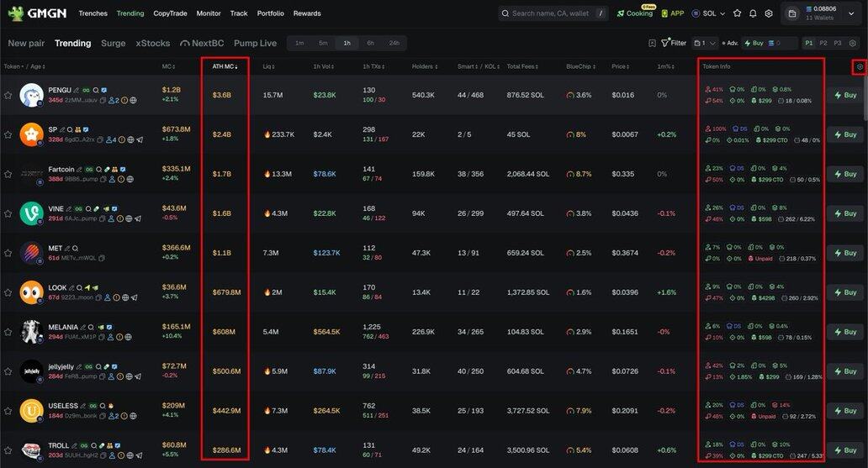The height and width of the screenshot is (468, 868).
Task: Star the Fartcoin token row
Action: tap(8, 174)
